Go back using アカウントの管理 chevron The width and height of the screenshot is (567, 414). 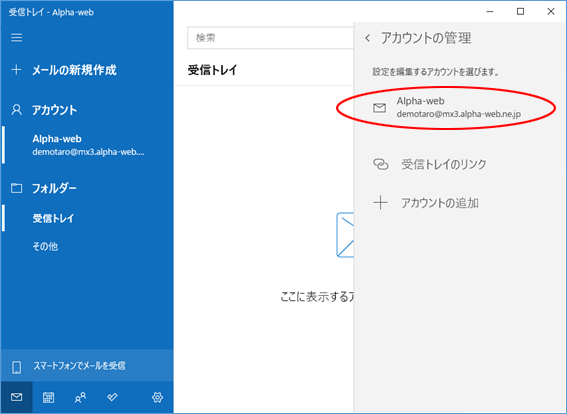367,38
